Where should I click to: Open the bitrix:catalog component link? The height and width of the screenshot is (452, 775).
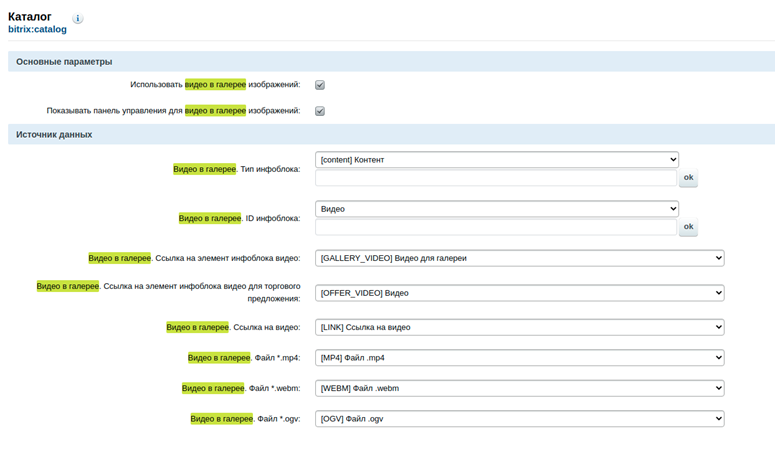tap(37, 30)
